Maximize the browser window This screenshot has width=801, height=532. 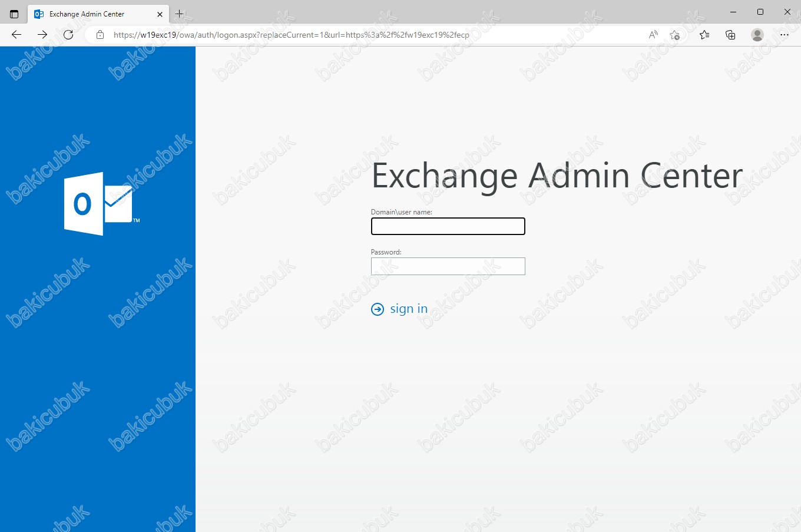click(x=760, y=12)
